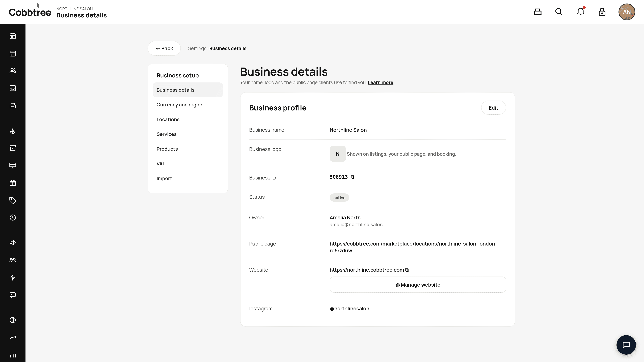Click the price tag sidebar icon
644x362 pixels.
tap(13, 200)
